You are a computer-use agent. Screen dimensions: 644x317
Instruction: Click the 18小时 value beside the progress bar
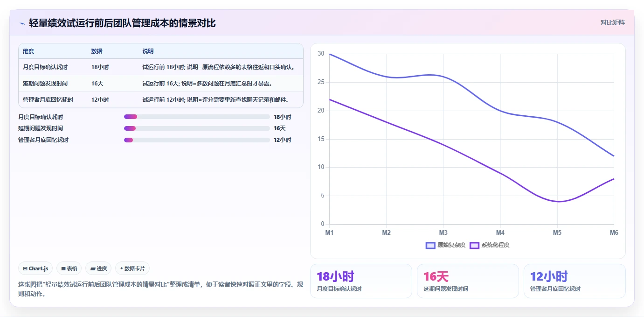tap(282, 117)
